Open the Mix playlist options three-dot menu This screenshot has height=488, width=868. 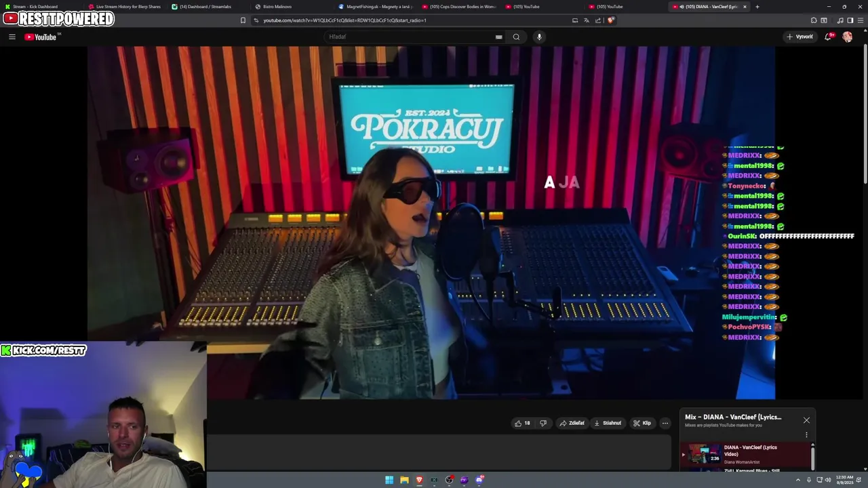(806, 434)
